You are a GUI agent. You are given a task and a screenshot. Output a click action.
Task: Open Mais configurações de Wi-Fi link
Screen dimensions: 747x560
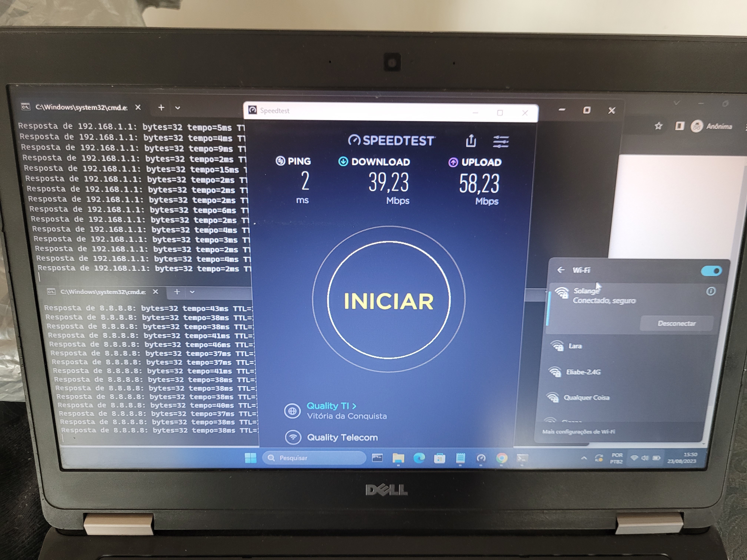click(x=578, y=432)
